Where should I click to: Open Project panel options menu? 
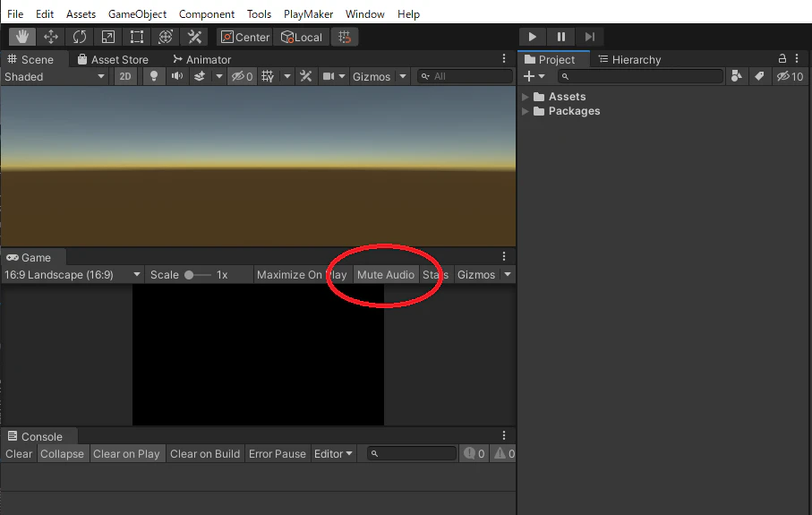tap(797, 58)
